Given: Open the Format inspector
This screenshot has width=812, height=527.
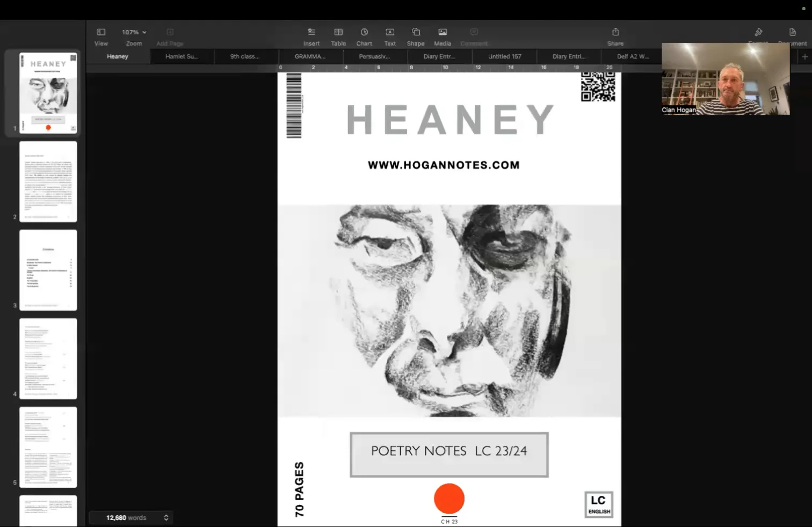Looking at the screenshot, I should (758, 32).
